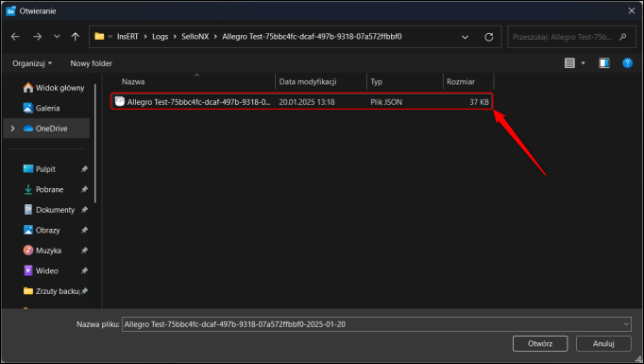Open the Organizuj menu
Viewport: 644px width, 364px height.
click(32, 63)
